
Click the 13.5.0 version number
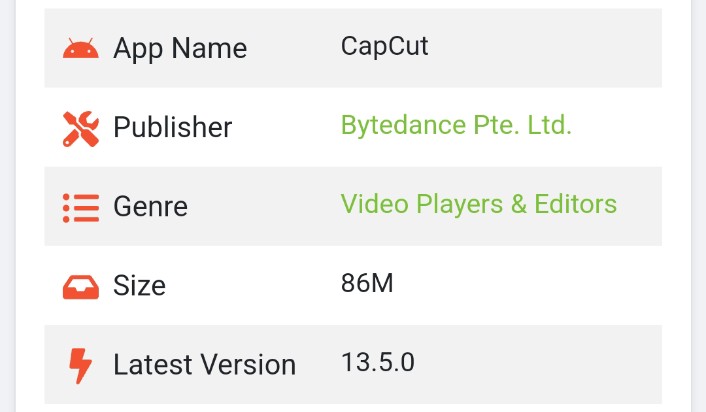[x=378, y=362]
